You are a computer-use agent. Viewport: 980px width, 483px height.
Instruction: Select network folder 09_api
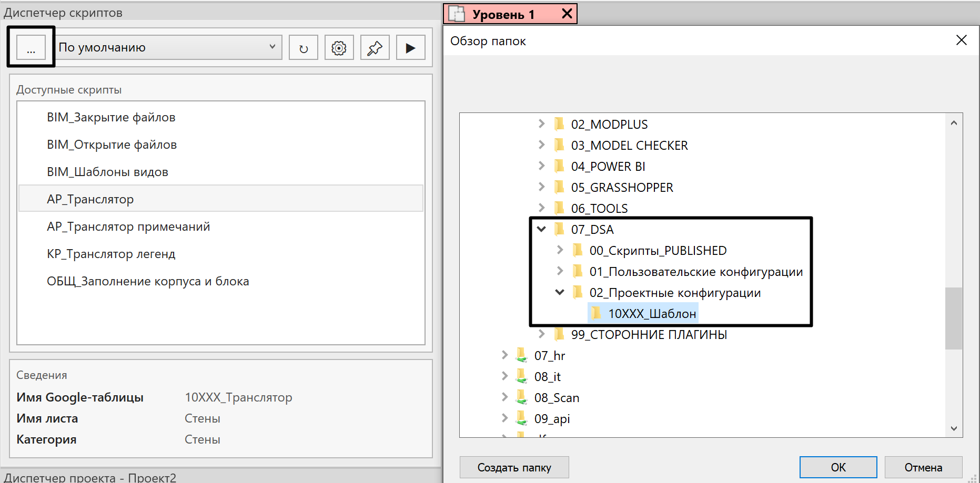[x=552, y=419]
